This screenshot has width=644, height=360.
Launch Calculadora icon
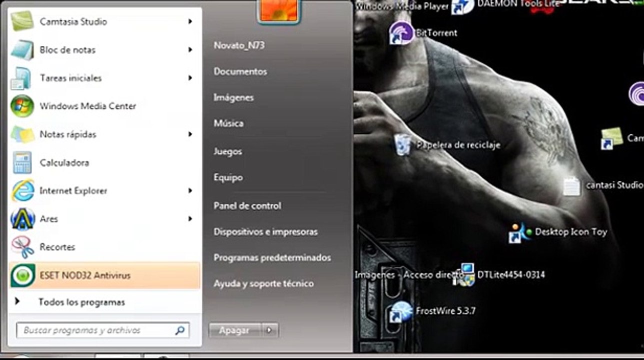click(x=22, y=162)
